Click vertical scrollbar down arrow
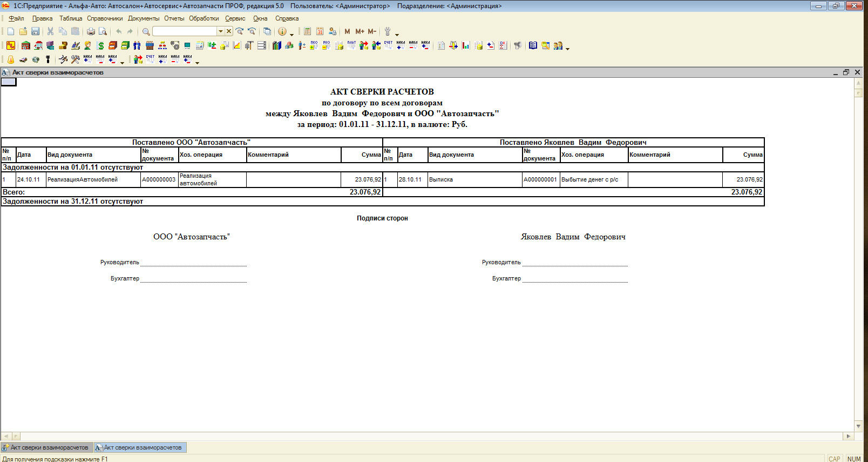This screenshot has width=868, height=462. [x=858, y=426]
